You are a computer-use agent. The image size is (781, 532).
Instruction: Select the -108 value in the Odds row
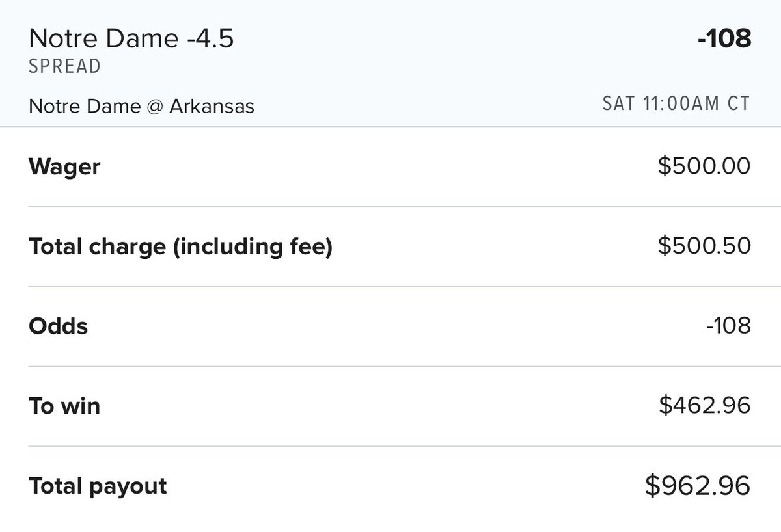(728, 325)
